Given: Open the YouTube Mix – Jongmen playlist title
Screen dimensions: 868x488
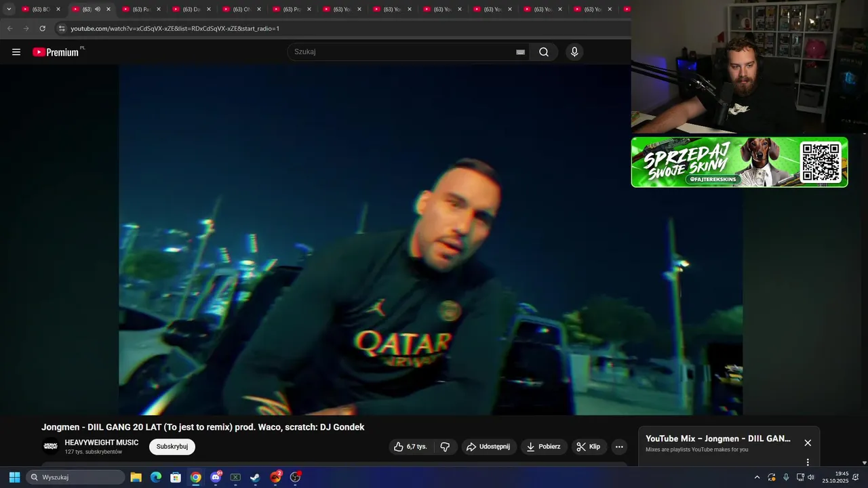Looking at the screenshot, I should click(718, 439).
